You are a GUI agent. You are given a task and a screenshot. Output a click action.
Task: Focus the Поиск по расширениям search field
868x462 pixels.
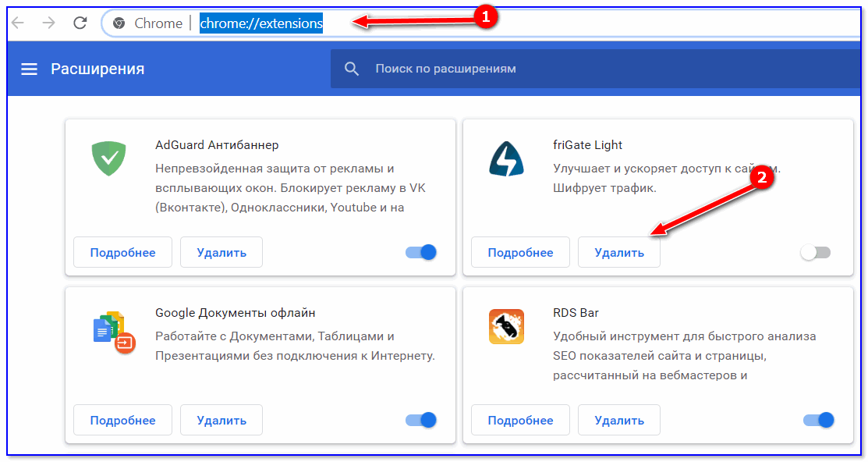pyautogui.click(x=595, y=69)
